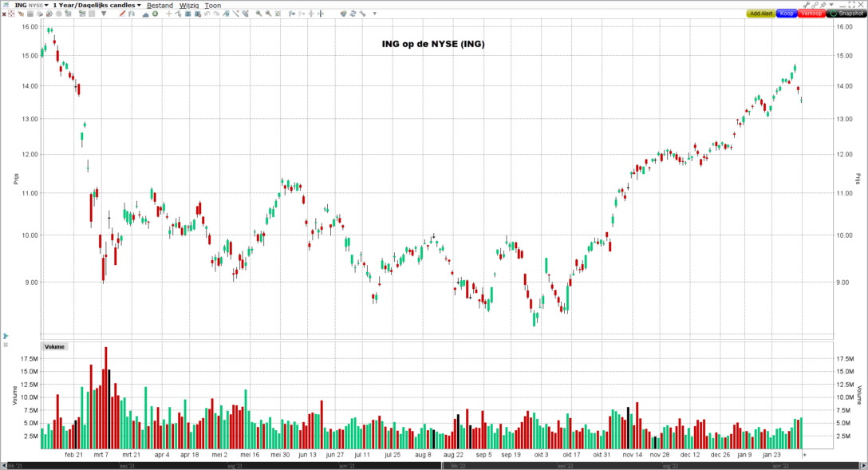Click the green dollar circle icon
The width and height of the screenshot is (868, 470).
coord(155,14)
